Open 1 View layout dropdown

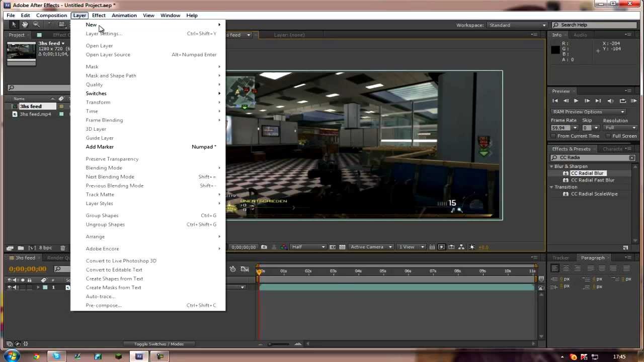tap(411, 247)
